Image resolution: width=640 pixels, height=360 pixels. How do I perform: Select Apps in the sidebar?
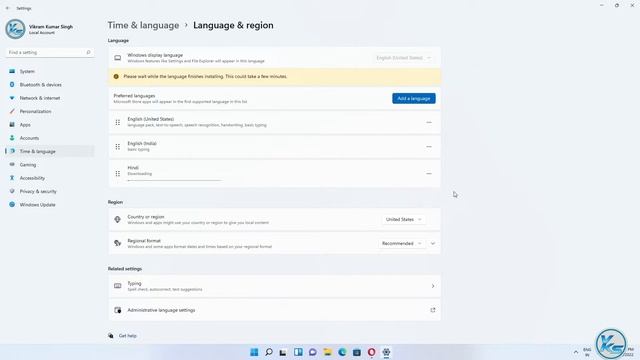point(49,124)
